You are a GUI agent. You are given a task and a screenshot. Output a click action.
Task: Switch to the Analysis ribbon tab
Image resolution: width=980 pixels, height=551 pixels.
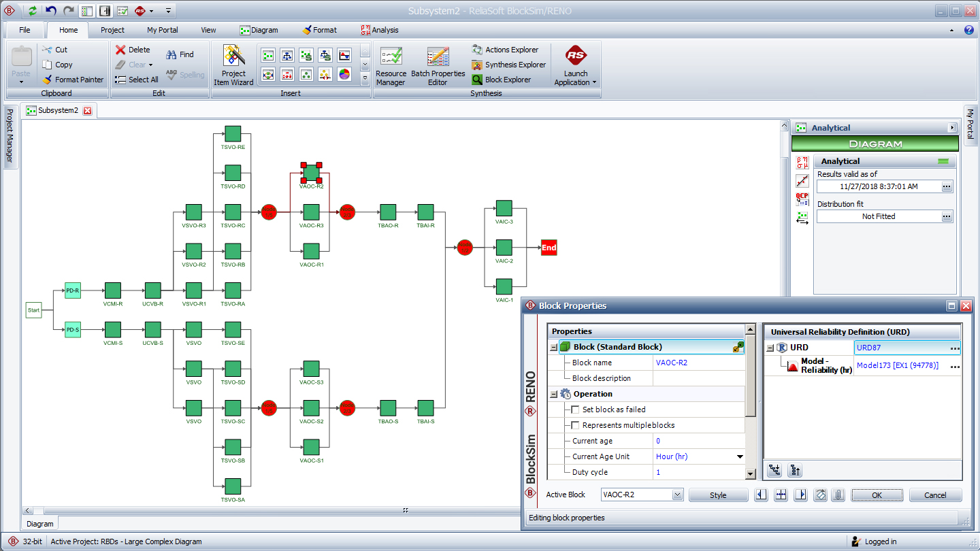pyautogui.click(x=380, y=30)
